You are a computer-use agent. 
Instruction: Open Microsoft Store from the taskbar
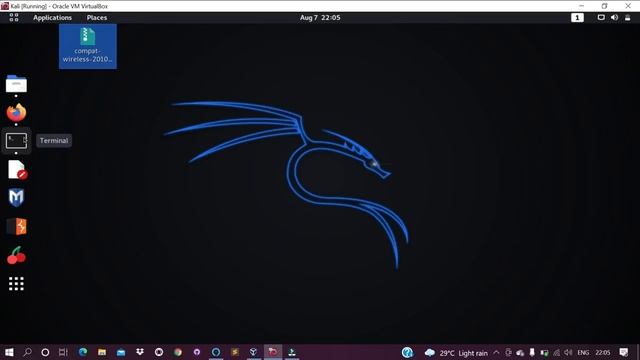[121, 352]
